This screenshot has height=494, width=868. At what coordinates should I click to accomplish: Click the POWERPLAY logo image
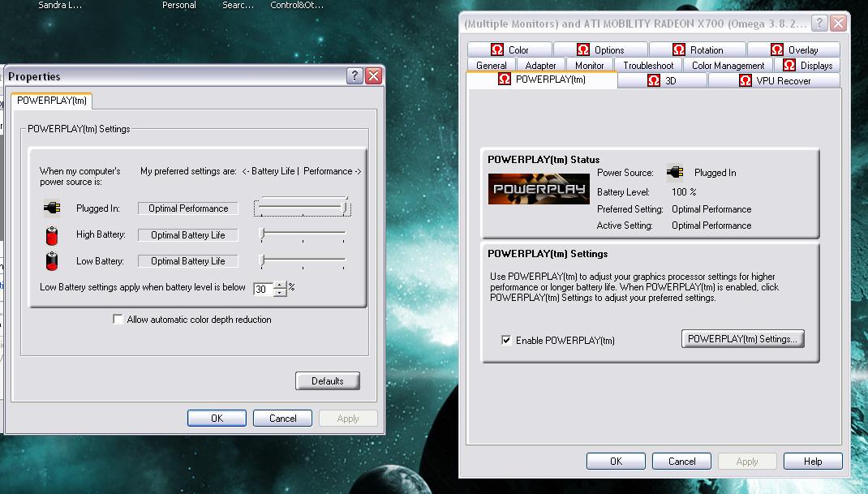point(539,189)
